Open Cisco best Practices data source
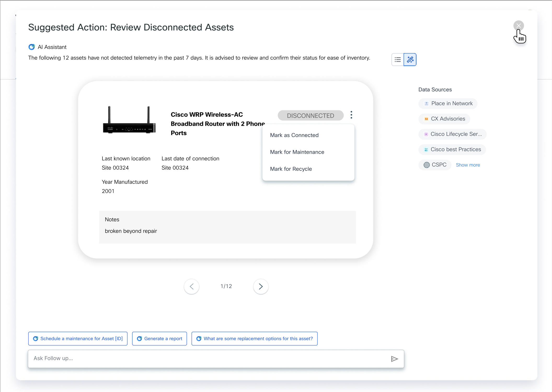This screenshot has width=552, height=392. [x=452, y=149]
